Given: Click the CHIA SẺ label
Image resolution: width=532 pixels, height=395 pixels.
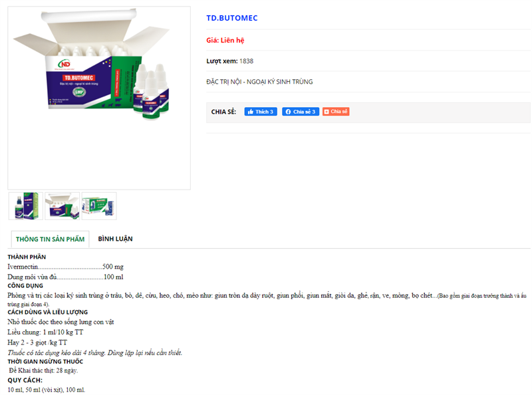Looking at the screenshot, I should 223,112.
